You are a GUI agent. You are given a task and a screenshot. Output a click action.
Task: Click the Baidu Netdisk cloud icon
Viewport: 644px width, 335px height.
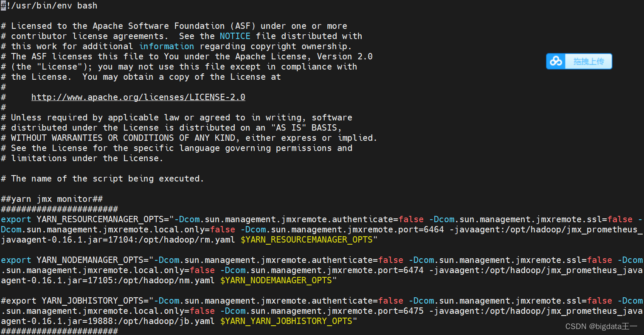(x=556, y=61)
